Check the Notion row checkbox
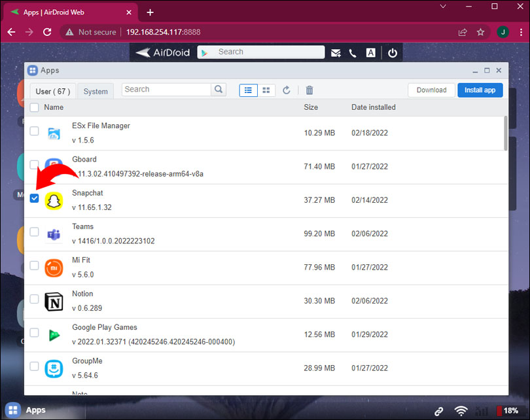 (x=34, y=299)
